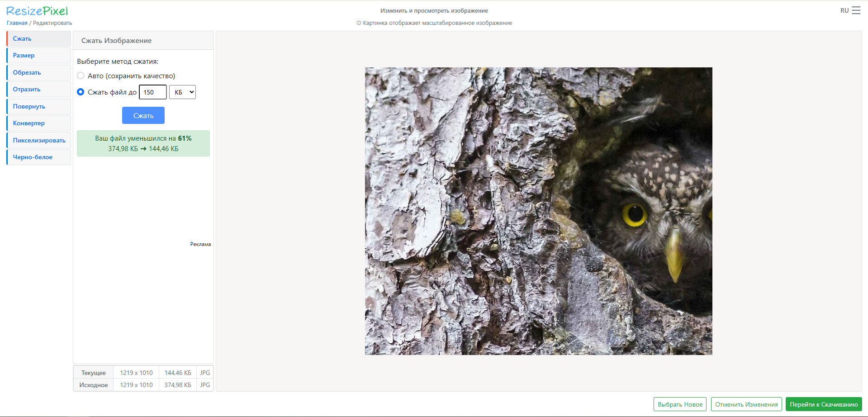Viewport: 868px width, 417px height.
Task: Select the RU language indicator
Action: point(844,10)
